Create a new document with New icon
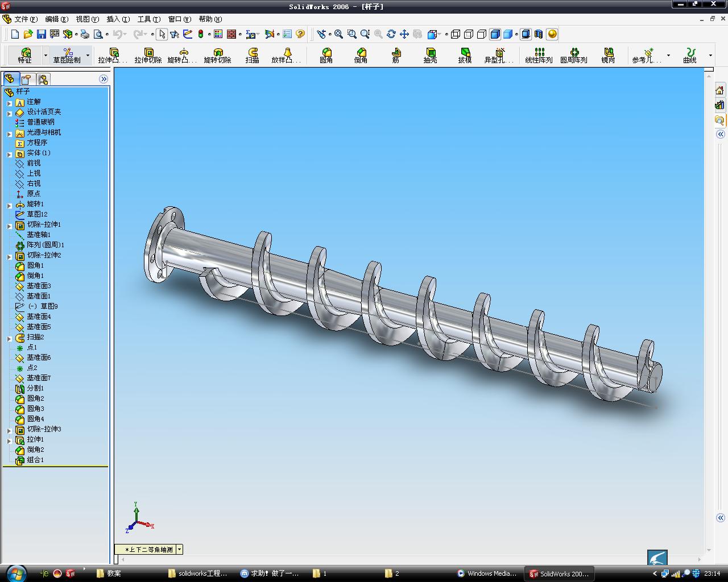This screenshot has width=728, height=582. click(15, 34)
